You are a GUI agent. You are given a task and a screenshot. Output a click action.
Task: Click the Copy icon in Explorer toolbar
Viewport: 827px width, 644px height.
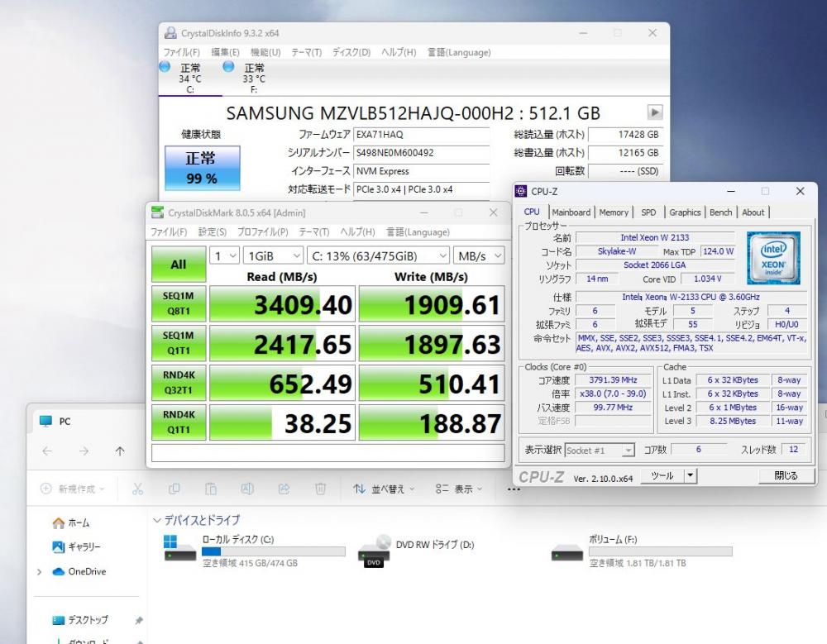pos(174,489)
